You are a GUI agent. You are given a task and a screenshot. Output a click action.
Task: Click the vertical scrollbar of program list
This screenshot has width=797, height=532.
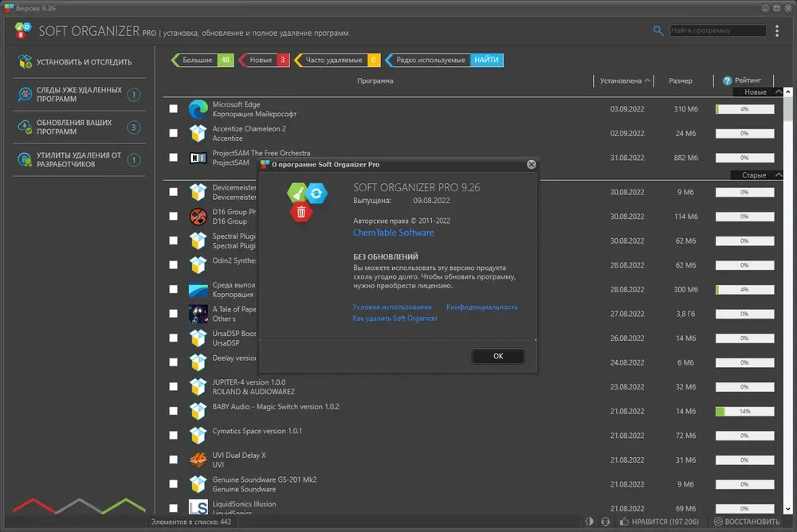click(787, 299)
